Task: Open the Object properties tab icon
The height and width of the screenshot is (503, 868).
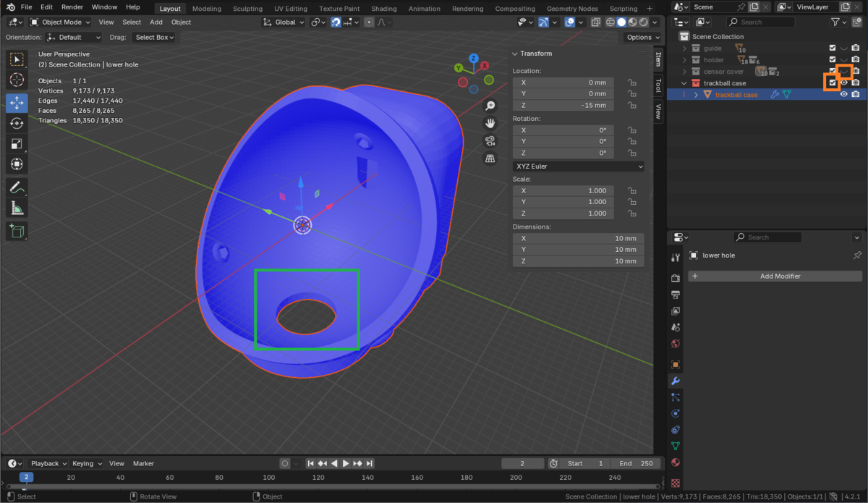Action: pyautogui.click(x=676, y=364)
